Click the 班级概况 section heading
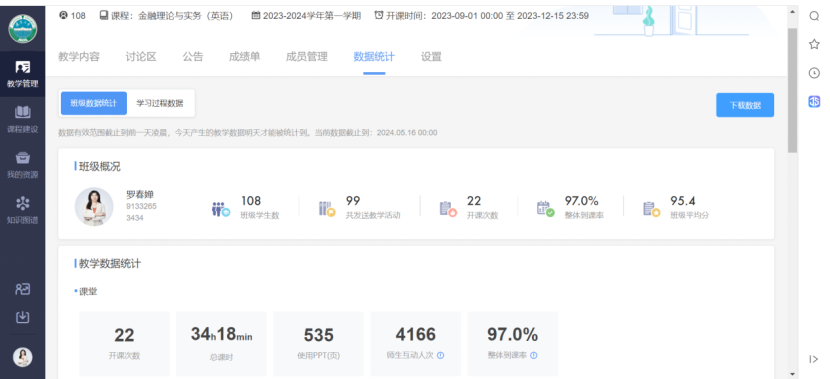Screen dimensions: 830x379 (x=100, y=167)
